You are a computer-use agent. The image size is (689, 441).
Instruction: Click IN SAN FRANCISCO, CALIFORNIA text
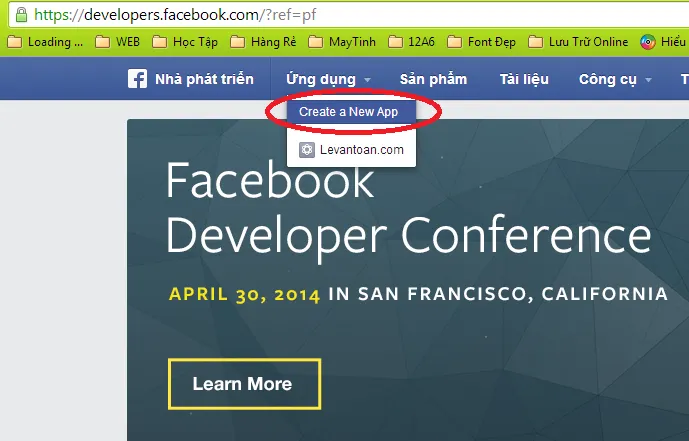pyautogui.click(x=498, y=294)
